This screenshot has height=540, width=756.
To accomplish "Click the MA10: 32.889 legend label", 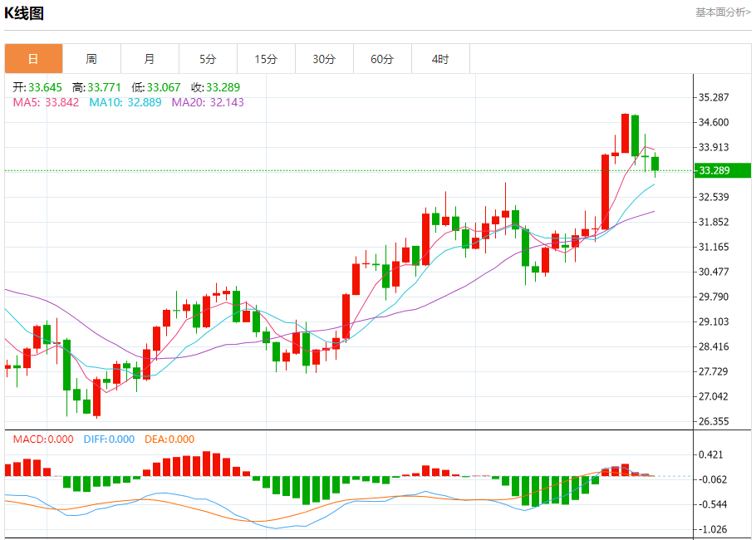I will (x=125, y=102).
